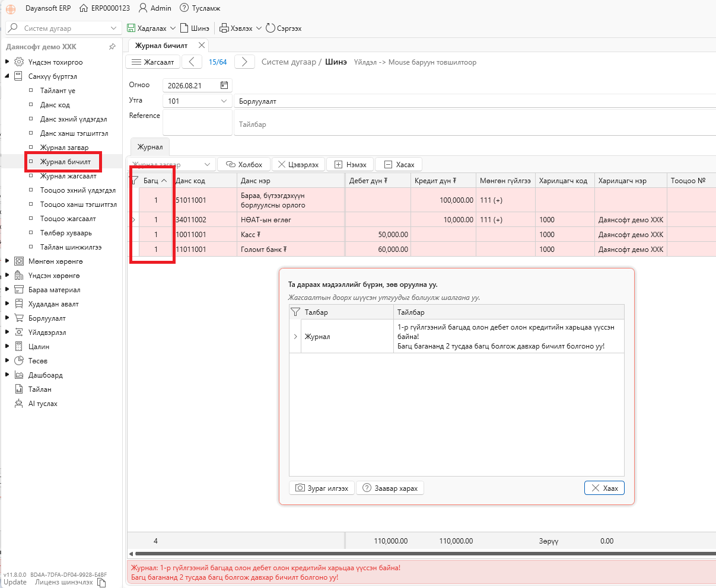The image size is (716, 588).
Task: Open the Дашбоард module
Action: coord(45,375)
